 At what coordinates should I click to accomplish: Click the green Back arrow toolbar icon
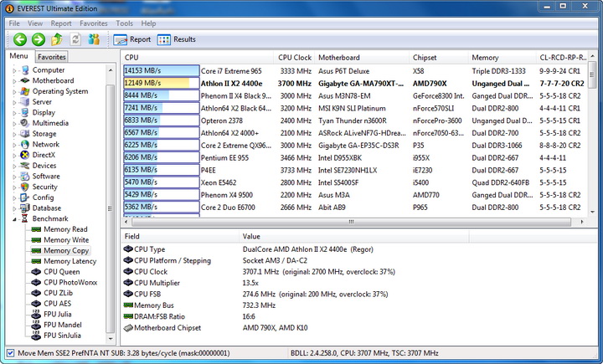[x=20, y=39]
